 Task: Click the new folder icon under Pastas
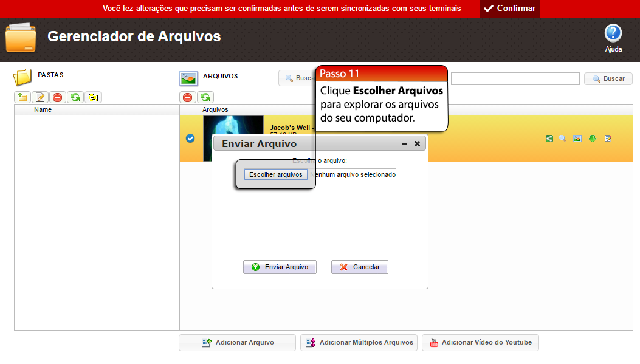click(x=22, y=97)
